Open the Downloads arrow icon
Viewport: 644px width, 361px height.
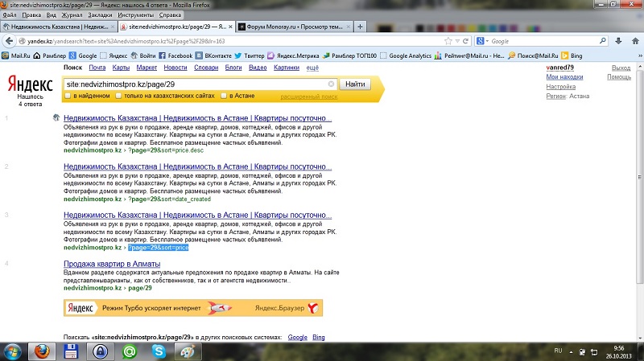click(x=618, y=41)
